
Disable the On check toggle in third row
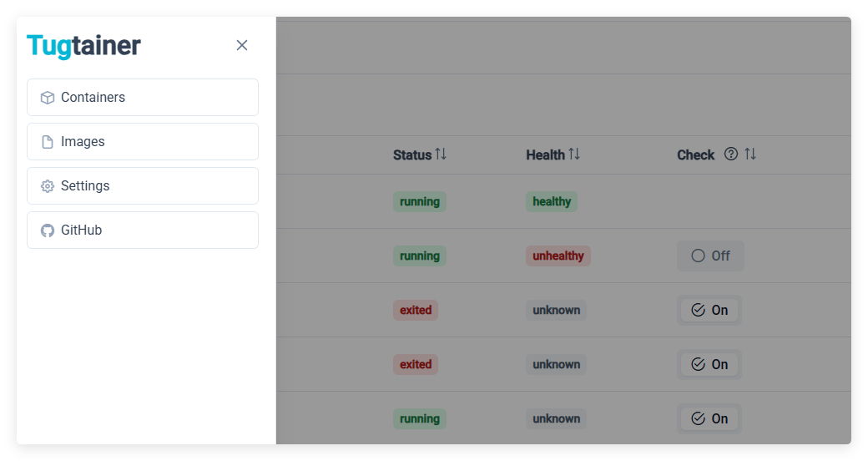[709, 311]
